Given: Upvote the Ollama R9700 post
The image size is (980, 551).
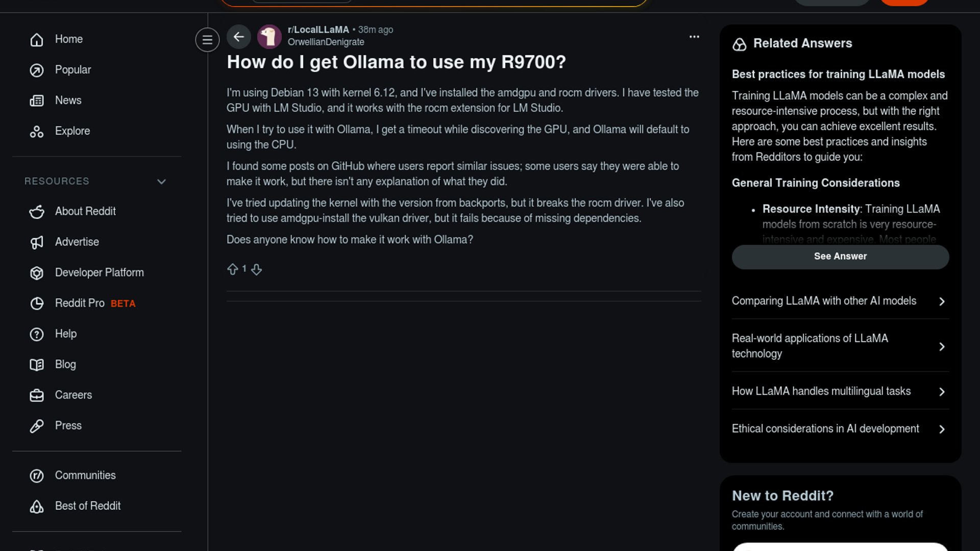Looking at the screenshot, I should point(232,269).
